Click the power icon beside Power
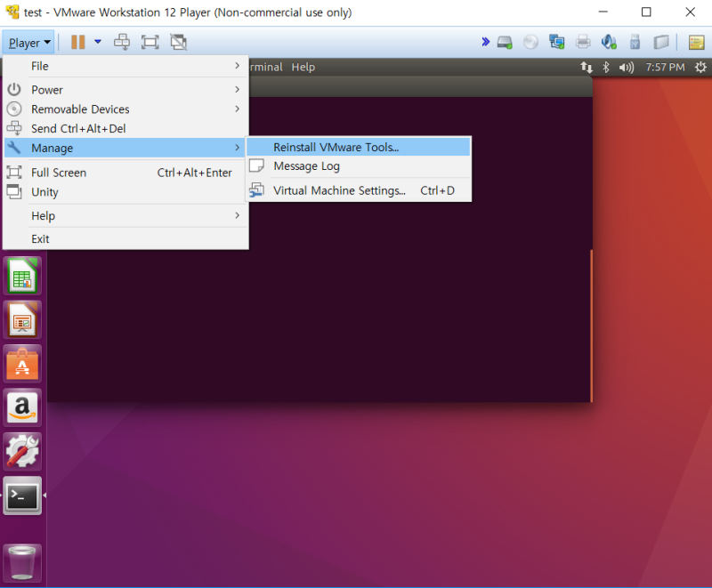The image size is (712, 588). (x=14, y=89)
